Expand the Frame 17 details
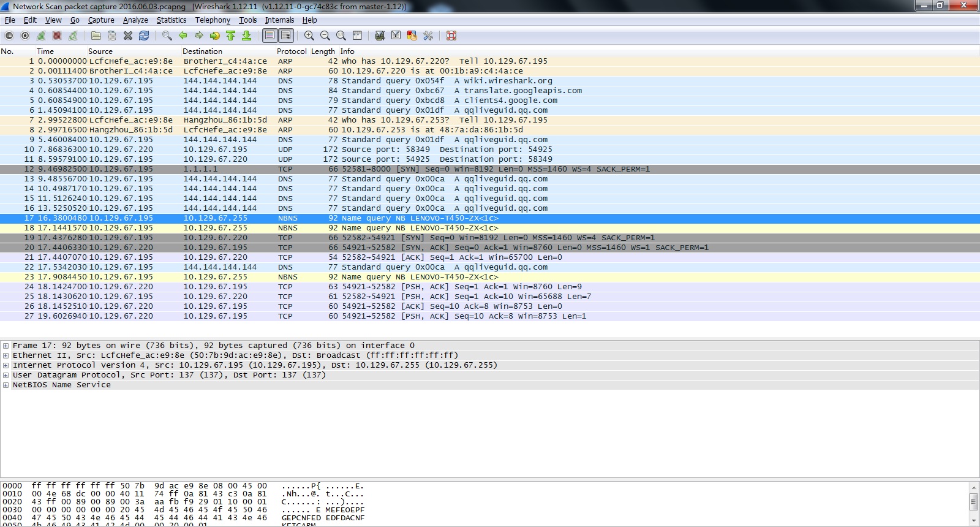Image resolution: width=980 pixels, height=527 pixels. click(x=6, y=346)
